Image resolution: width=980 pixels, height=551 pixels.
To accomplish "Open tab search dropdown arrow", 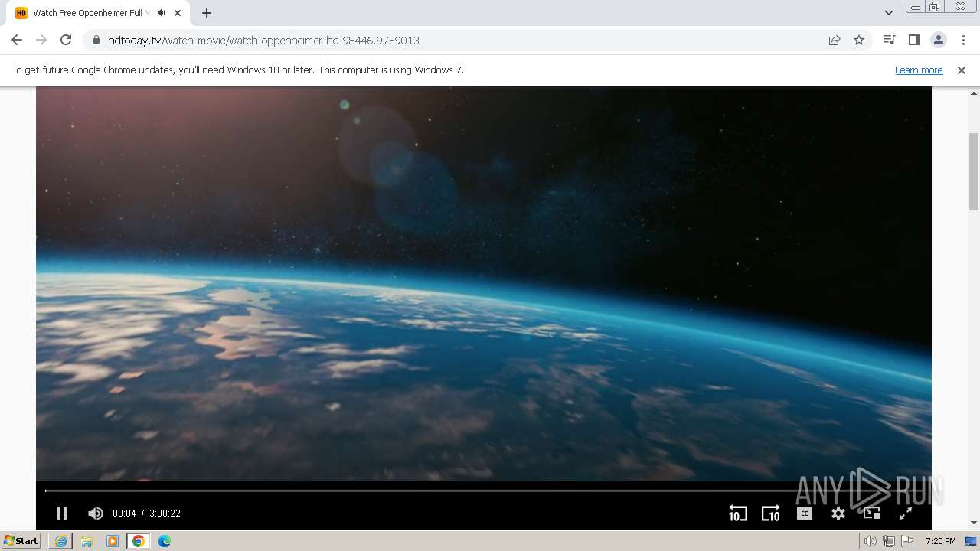I will point(888,13).
